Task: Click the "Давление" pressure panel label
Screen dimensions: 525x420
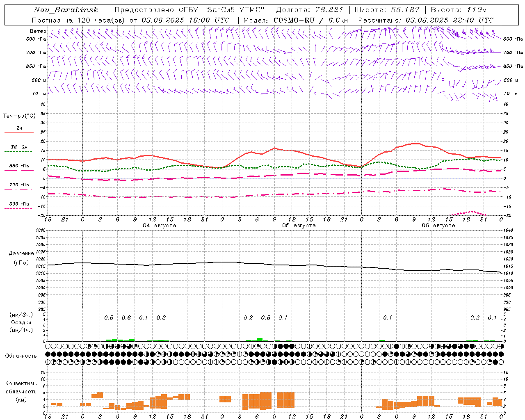Action: (x=21, y=253)
